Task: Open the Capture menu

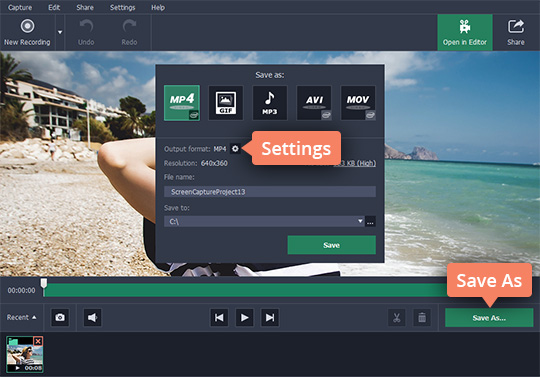Action: 20,7
